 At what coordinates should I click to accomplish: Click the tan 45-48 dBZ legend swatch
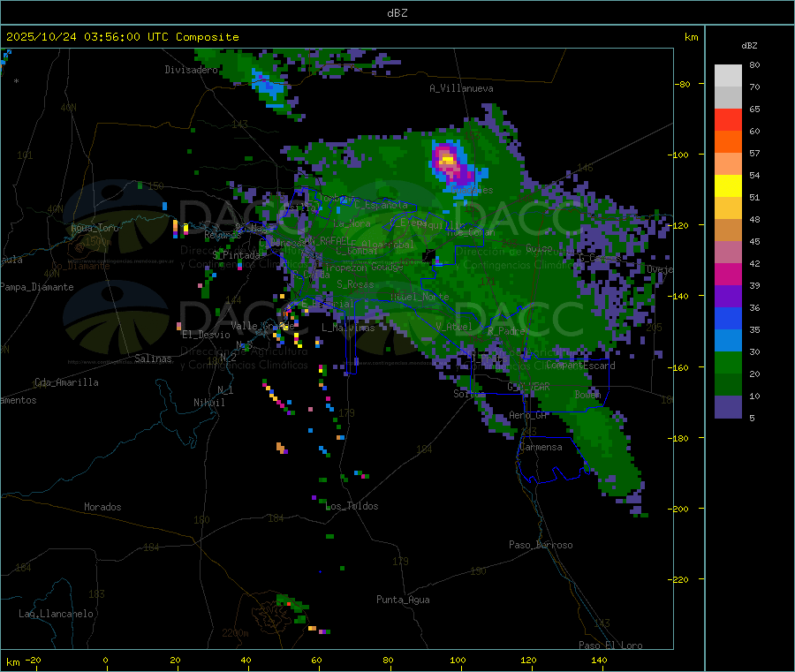coord(728,230)
